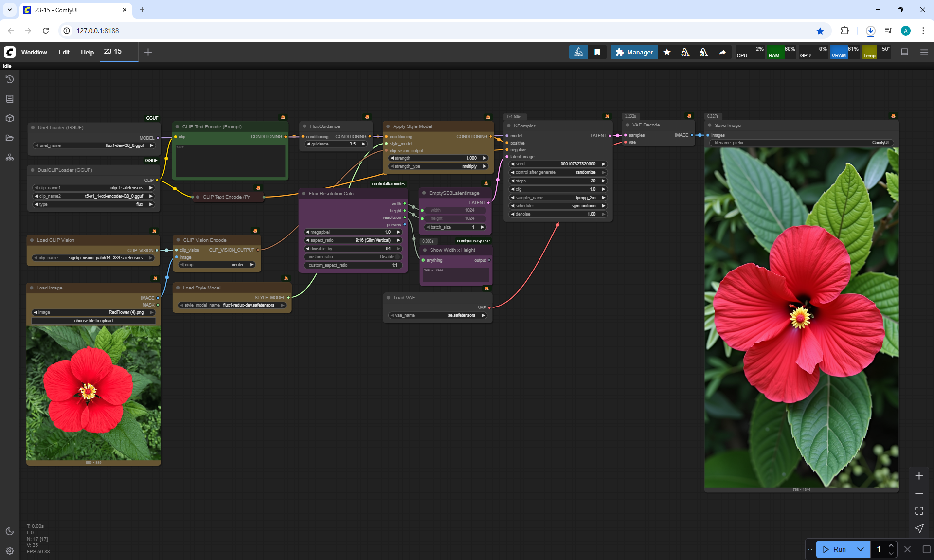Click choose file to upload button
934x560 pixels.
(x=93, y=321)
